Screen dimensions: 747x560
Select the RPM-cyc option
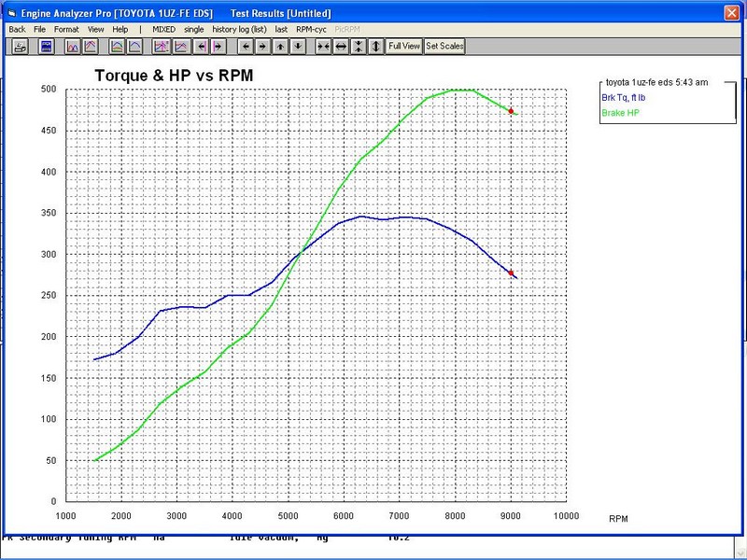coord(311,30)
